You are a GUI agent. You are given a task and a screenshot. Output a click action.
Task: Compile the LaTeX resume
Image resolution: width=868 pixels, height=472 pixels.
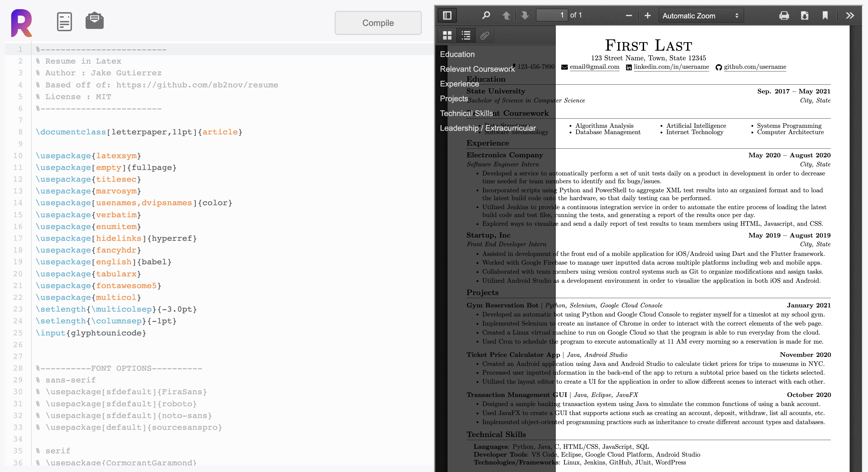(x=378, y=23)
